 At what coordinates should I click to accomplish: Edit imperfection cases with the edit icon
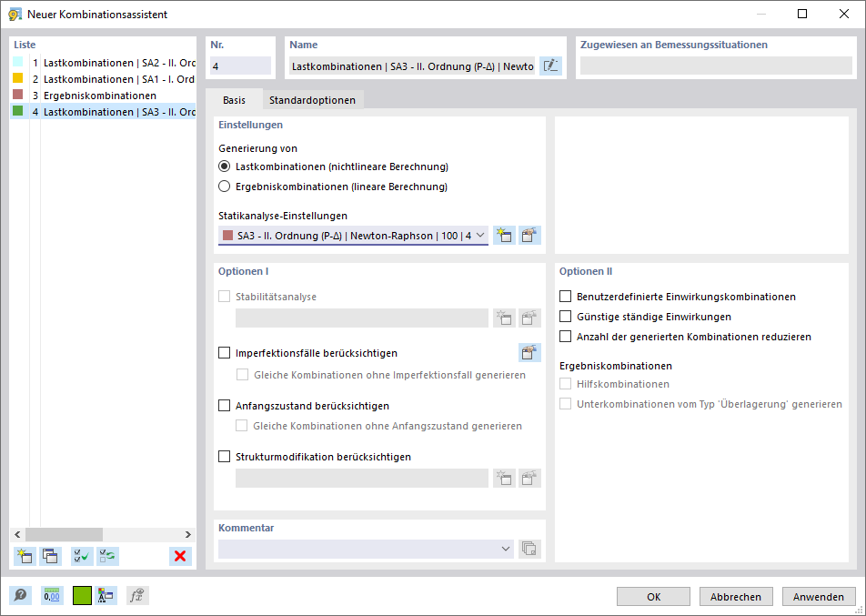531,353
